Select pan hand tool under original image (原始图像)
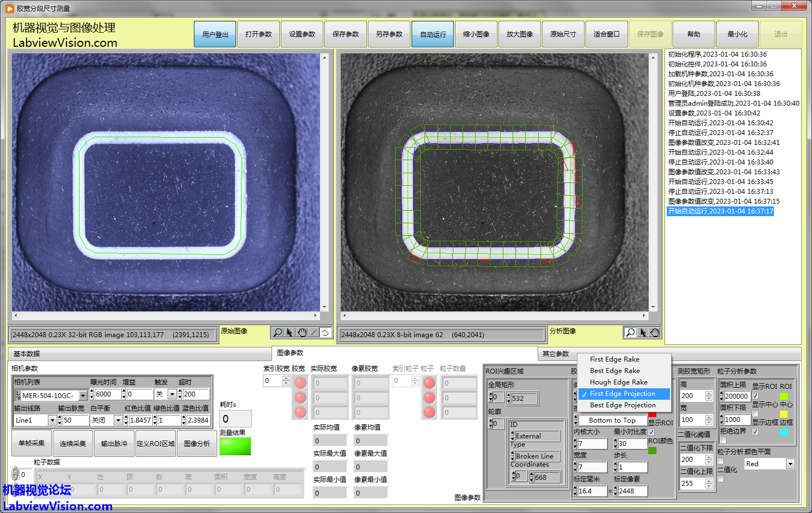 tap(302, 332)
